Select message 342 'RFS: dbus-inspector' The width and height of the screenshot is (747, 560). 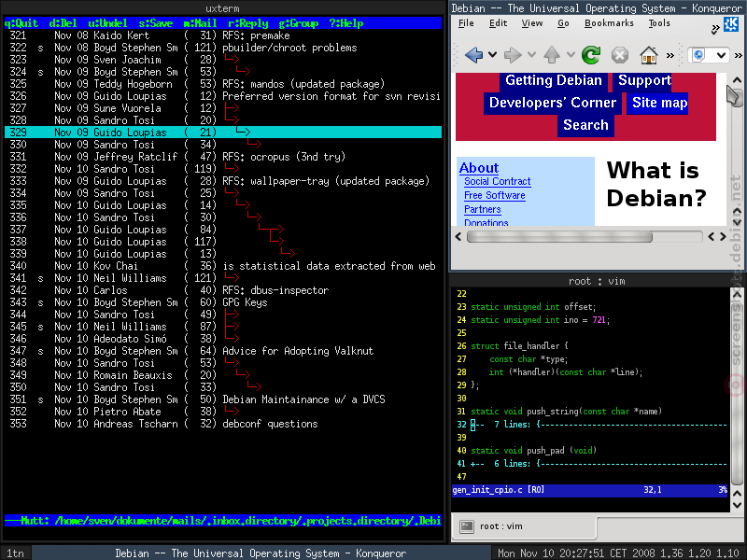pyautogui.click(x=223, y=290)
